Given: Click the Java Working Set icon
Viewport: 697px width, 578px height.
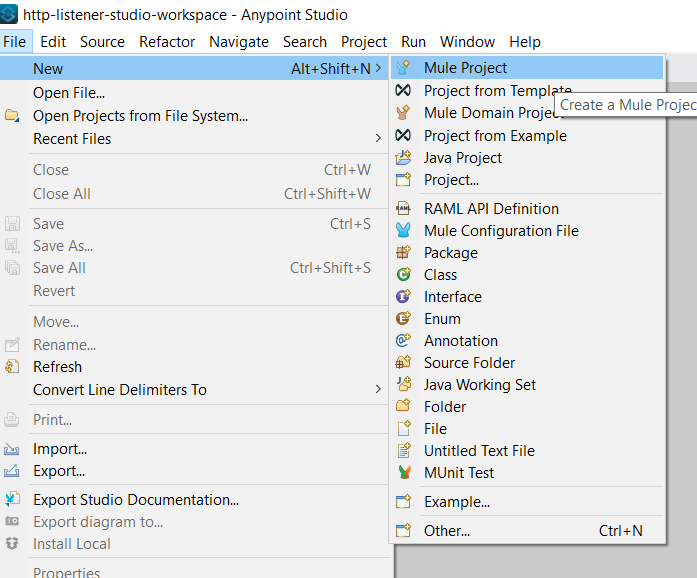Looking at the screenshot, I should pyautogui.click(x=404, y=385).
